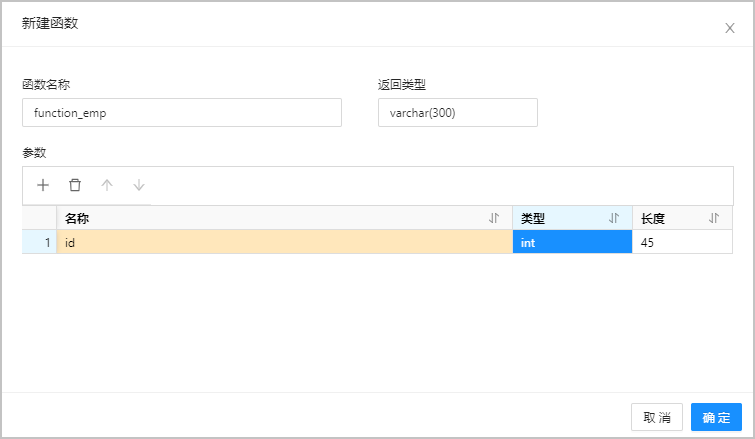The width and height of the screenshot is (755, 439).
Task: Click the 新建函数 dialog title
Action: tap(50, 23)
